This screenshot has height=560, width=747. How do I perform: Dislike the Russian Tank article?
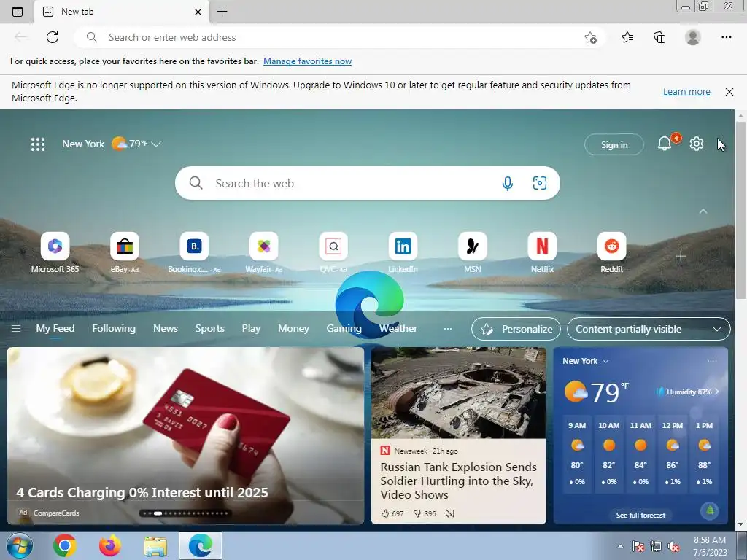(425, 513)
